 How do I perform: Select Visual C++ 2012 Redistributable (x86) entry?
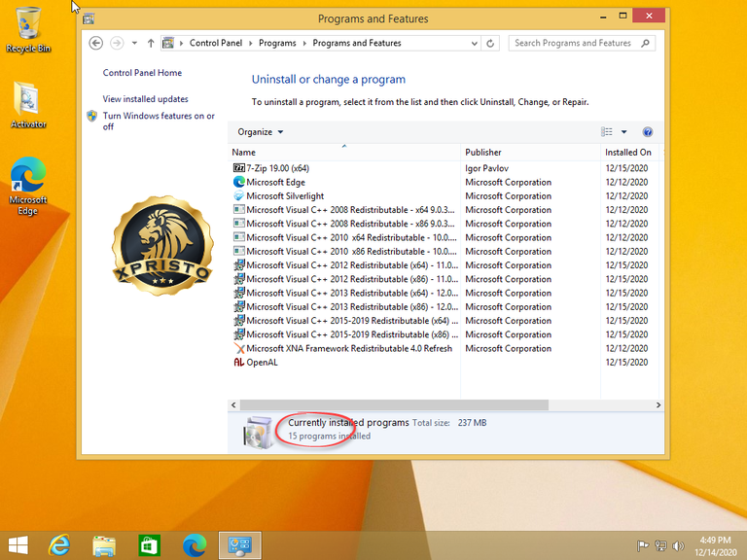point(445,279)
